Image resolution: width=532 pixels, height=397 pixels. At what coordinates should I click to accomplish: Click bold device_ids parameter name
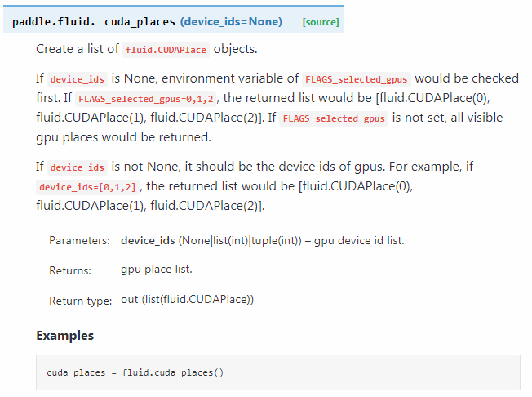(148, 240)
